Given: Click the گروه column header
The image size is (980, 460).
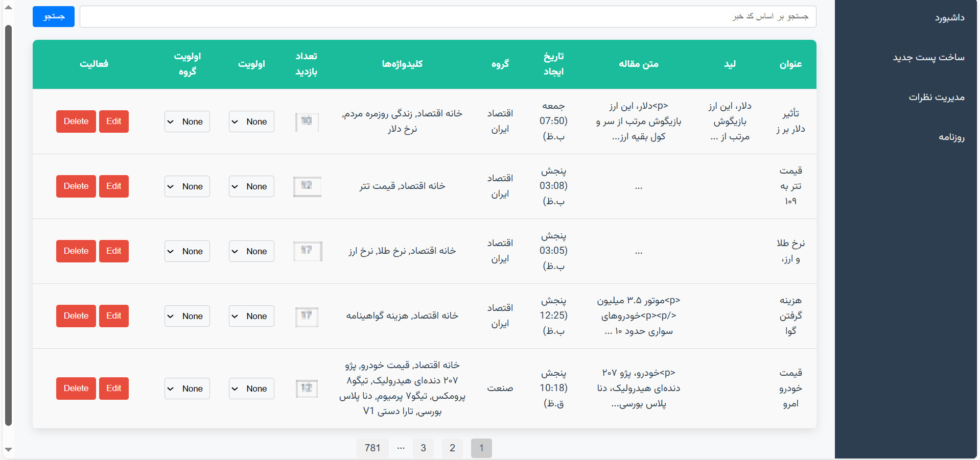Looking at the screenshot, I should [x=500, y=64].
